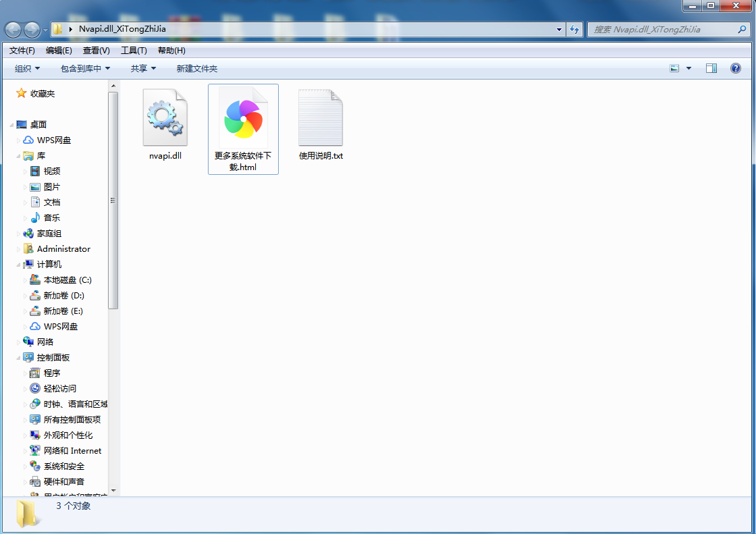Open the view options dropdown arrow

click(x=688, y=68)
